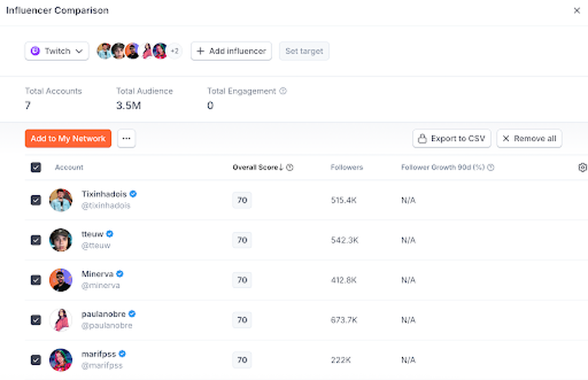This screenshot has width=588, height=380.
Task: Click paulanobre profile avatar
Action: [61, 320]
